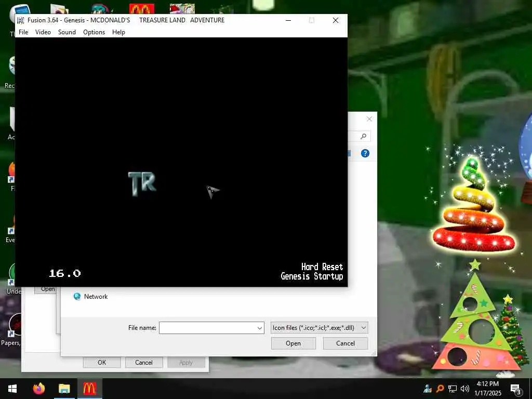
Task: Click Open button in the file dialog
Action: coord(294,343)
